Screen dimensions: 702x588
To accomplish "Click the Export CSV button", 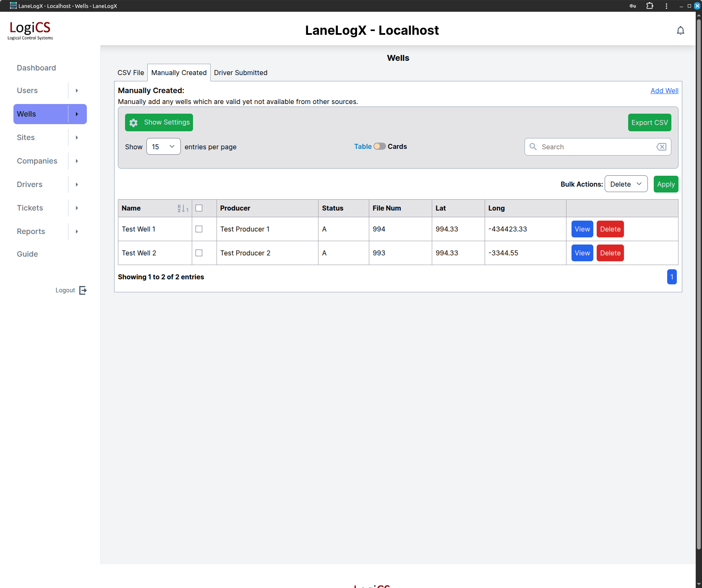I will (650, 122).
